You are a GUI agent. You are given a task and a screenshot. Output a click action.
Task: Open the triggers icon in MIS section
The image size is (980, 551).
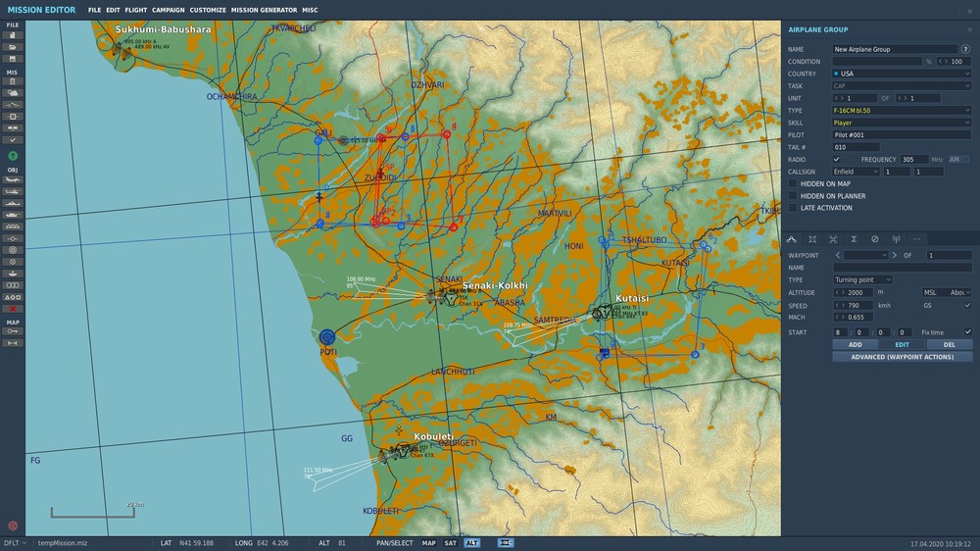(13, 105)
